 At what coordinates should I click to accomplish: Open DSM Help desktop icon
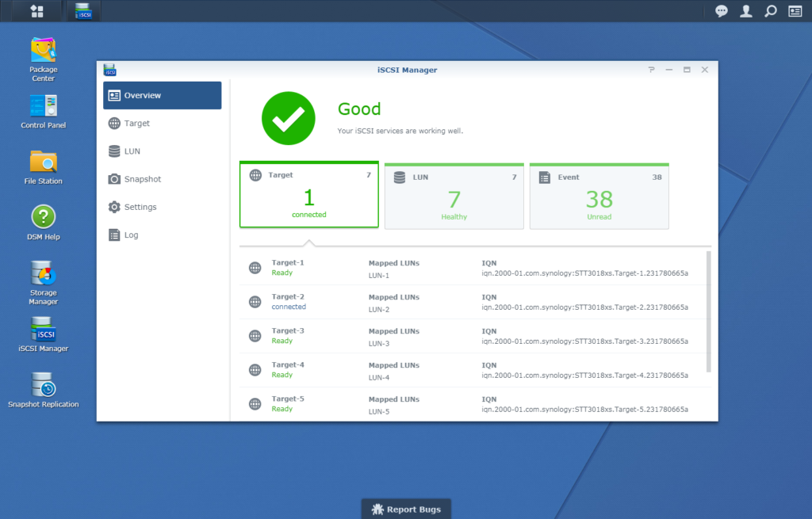44,223
